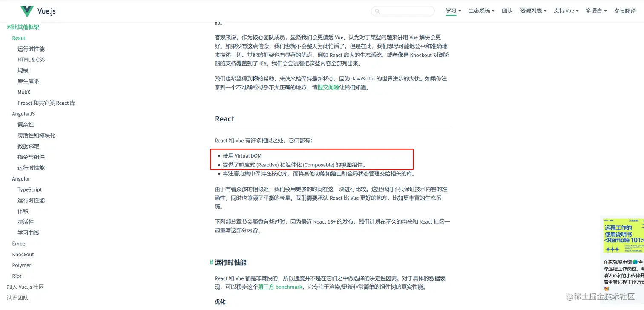Click the # anchor before 运行时性能 heading
The image size is (644, 310).
[211, 262]
